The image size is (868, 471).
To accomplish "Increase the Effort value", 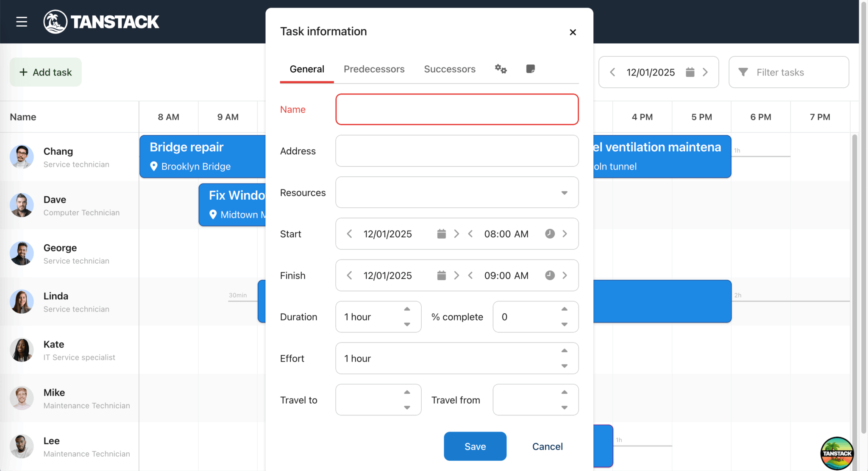I will (564, 351).
